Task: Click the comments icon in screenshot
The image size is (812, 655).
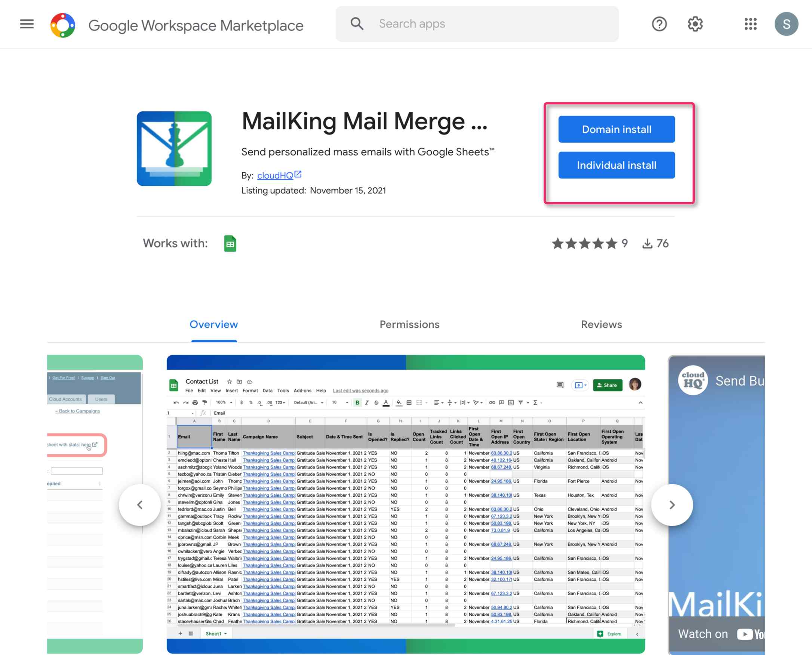Action: point(560,385)
